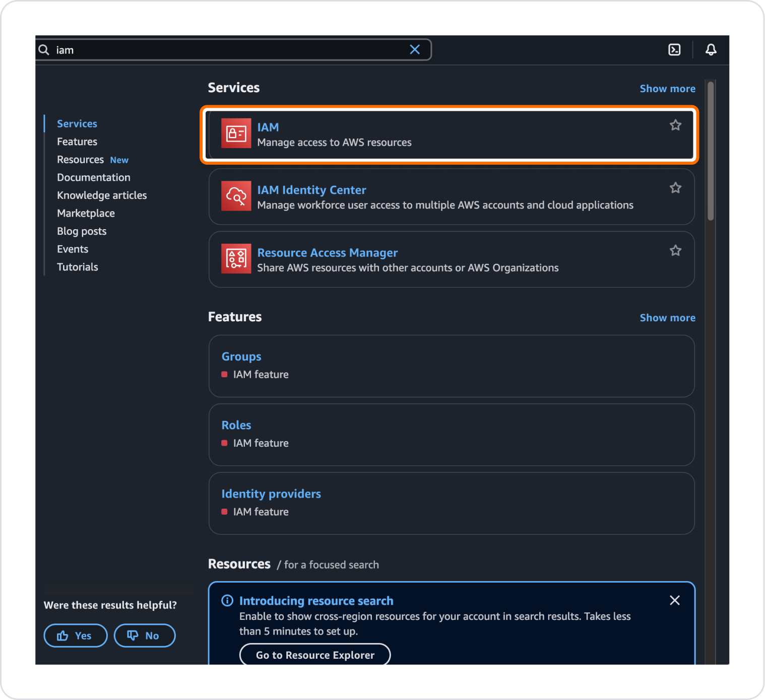Image resolution: width=765 pixels, height=700 pixels.
Task: Click the Resources section heading
Action: [x=239, y=564]
